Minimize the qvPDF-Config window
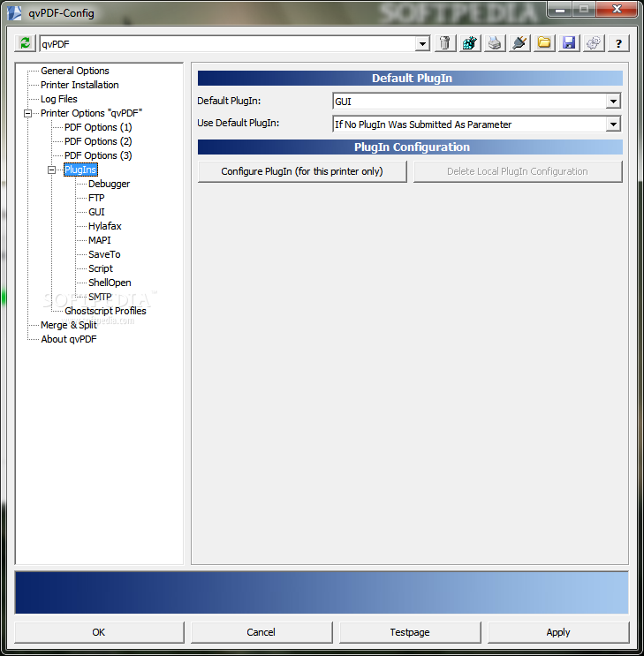 tap(560, 9)
